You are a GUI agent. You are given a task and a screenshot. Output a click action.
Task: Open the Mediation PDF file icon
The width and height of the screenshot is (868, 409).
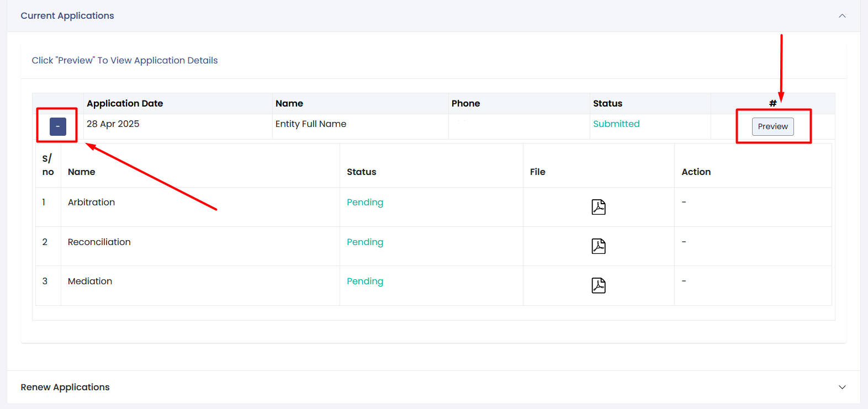pos(599,285)
